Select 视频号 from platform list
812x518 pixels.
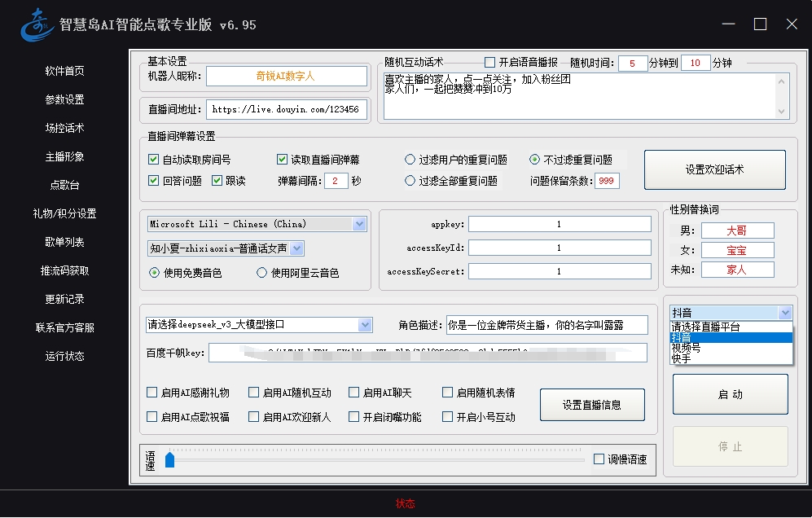tap(686, 348)
